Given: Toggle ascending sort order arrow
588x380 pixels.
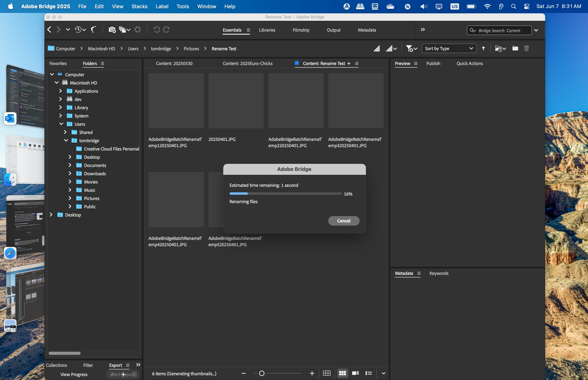Looking at the screenshot, I should click(x=483, y=48).
